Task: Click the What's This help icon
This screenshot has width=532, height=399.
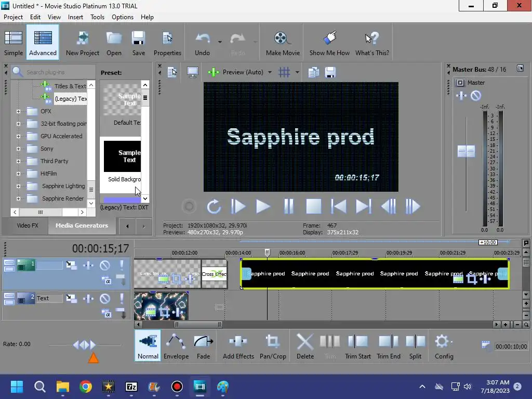Action: pos(372,43)
